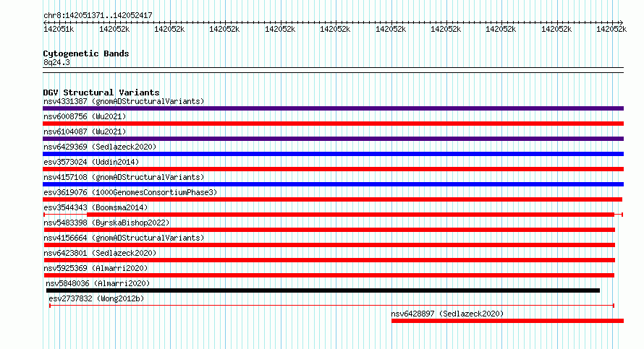Image resolution: width=644 pixels, height=349 pixels.
Task: Click the red bar for nsv5925369
Action: point(329,275)
